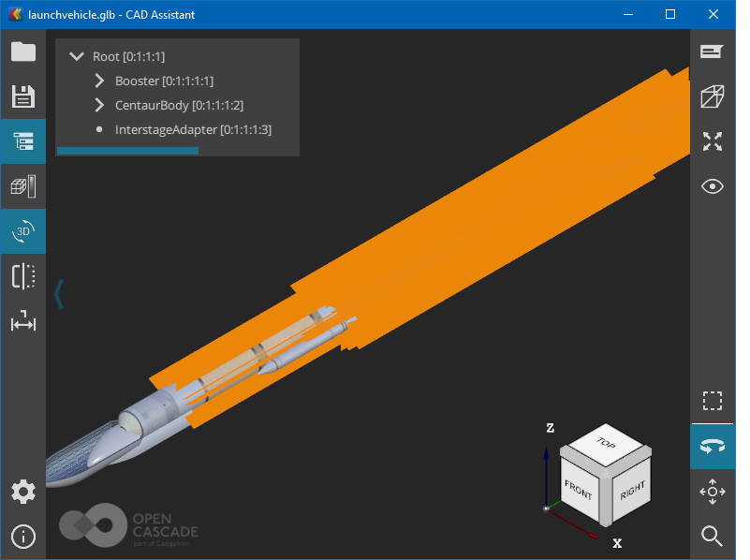Expand the CentaurBody tree node
Screen dimensions: 750x560
pos(99,106)
